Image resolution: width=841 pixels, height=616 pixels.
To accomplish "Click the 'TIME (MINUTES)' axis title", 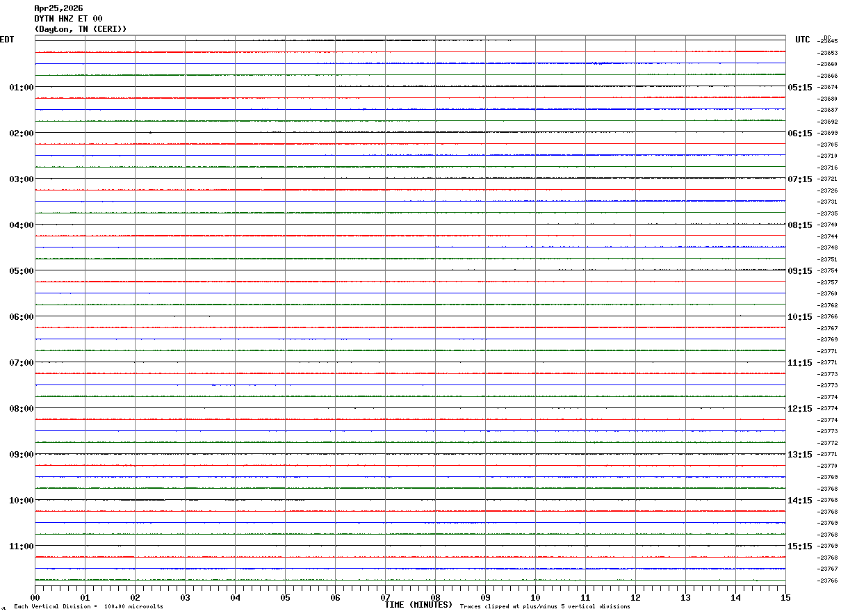I will point(418,604).
